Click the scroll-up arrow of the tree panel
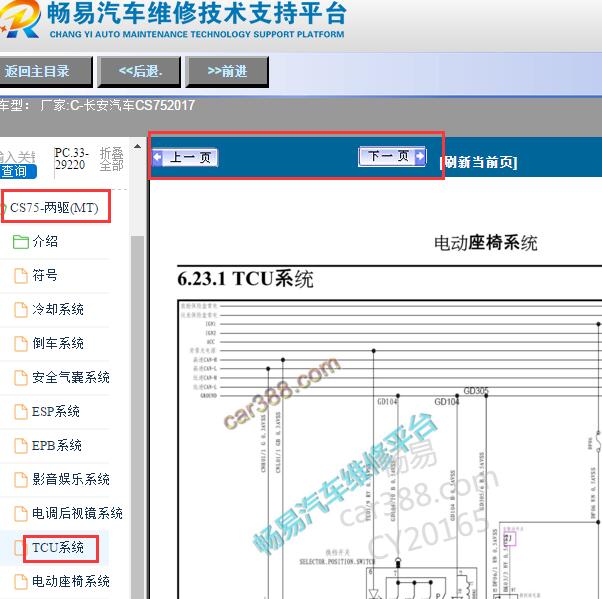The image size is (602, 599). click(x=137, y=147)
